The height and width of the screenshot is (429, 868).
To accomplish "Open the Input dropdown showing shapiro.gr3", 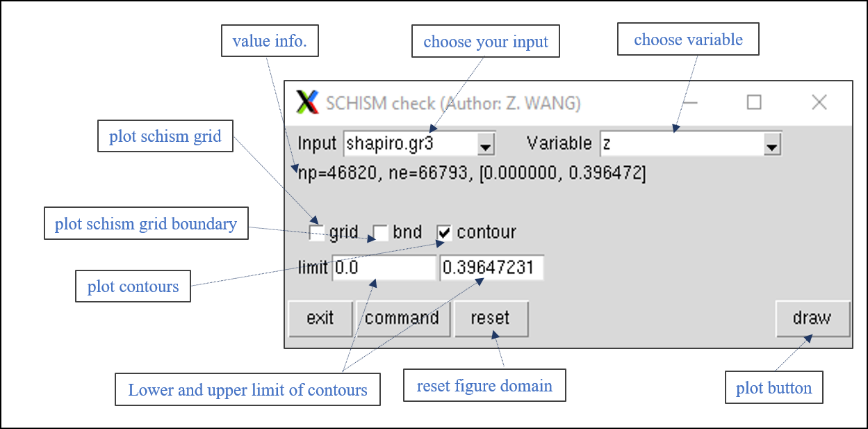I will click(x=486, y=145).
